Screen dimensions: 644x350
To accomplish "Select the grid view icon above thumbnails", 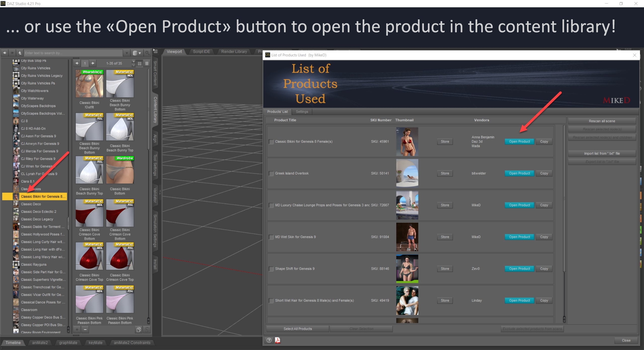I will point(140,63).
